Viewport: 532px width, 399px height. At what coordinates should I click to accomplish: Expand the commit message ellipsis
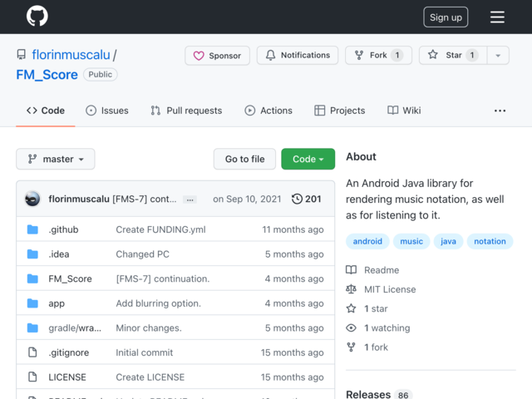[190, 199]
